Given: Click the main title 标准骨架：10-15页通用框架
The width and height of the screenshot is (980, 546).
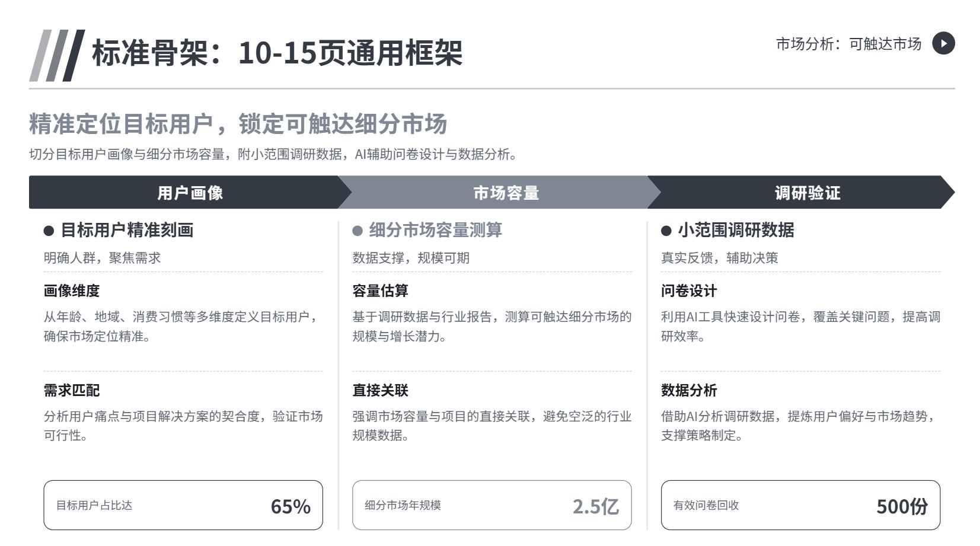Looking at the screenshot, I should pos(277,53).
